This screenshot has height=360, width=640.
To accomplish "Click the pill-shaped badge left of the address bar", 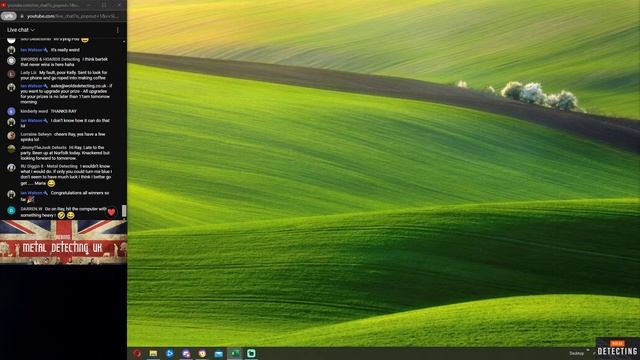I will coord(9,16).
